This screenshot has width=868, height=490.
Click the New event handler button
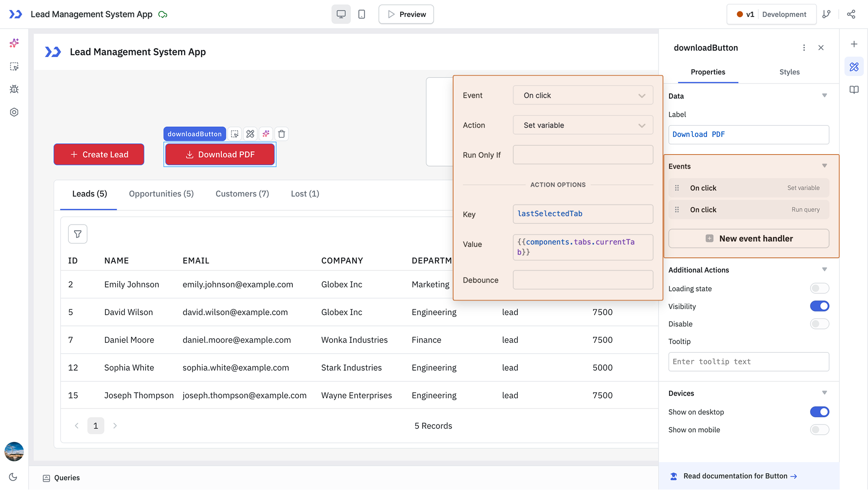[748, 239]
